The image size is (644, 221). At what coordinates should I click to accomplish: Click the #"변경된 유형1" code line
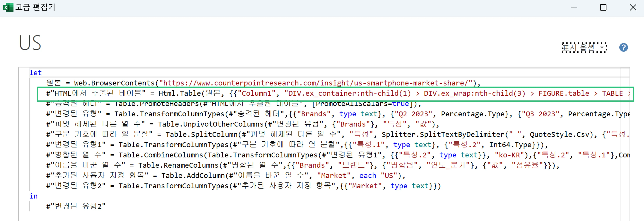coord(297,145)
